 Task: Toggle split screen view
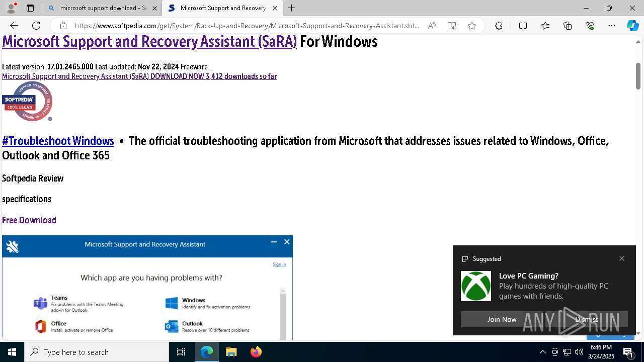point(523,26)
